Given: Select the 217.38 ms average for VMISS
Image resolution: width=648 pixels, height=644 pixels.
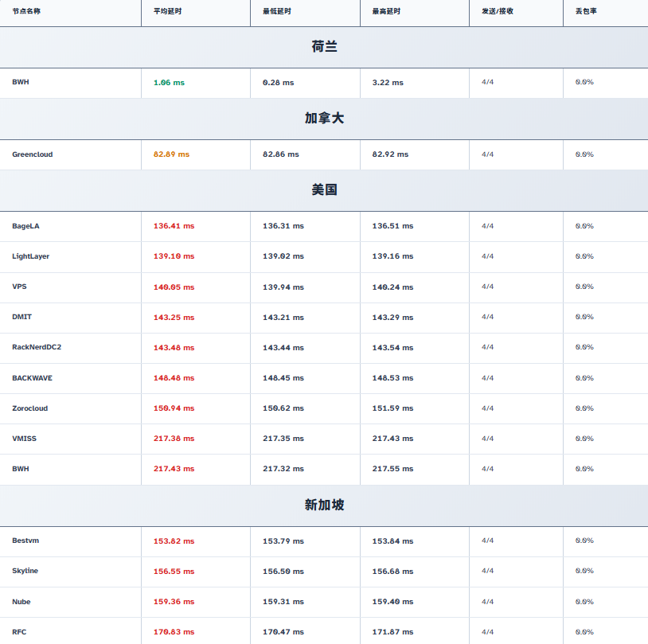Looking at the screenshot, I should click(174, 439).
